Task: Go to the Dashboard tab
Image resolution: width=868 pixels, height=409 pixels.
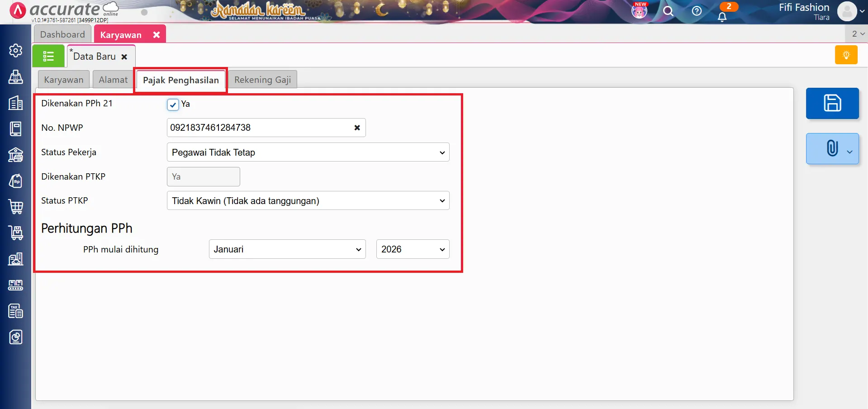Action: point(62,35)
